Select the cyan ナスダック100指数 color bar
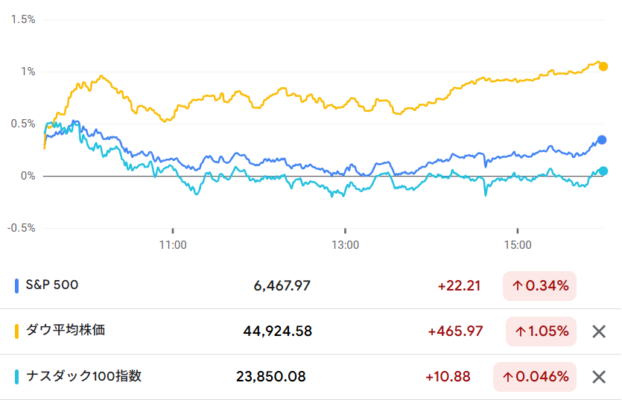622x400 pixels. click(x=17, y=377)
